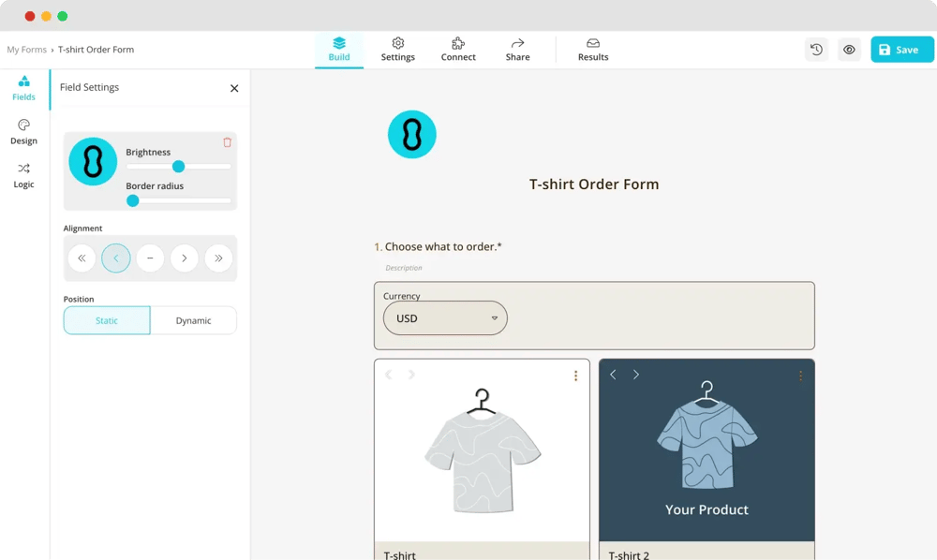This screenshot has height=560, width=937.
Task: Open the version history icon
Action: point(816,49)
